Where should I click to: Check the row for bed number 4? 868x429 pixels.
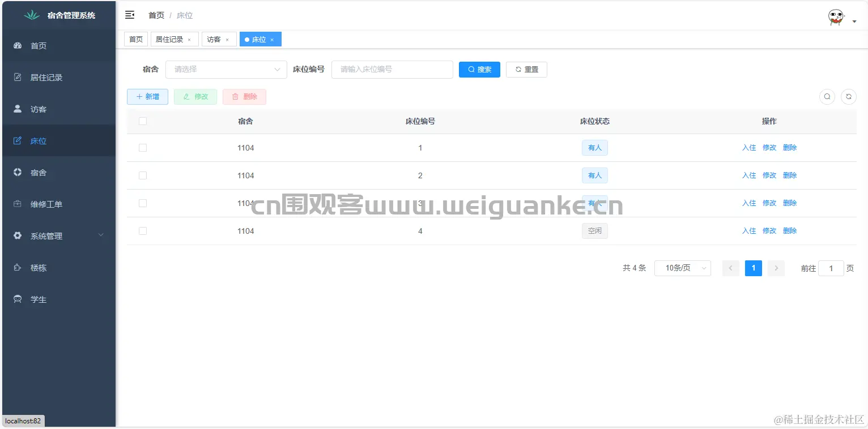143,231
